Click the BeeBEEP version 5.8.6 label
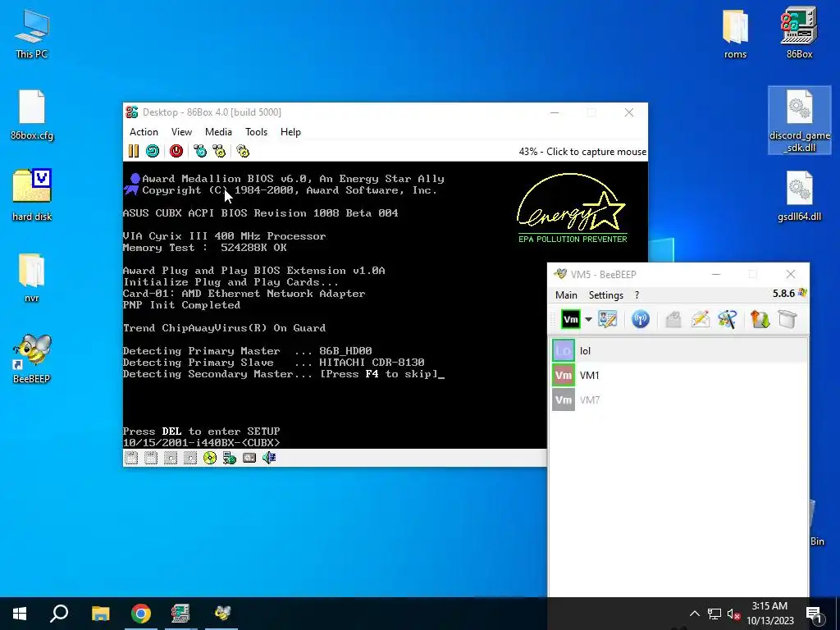Screen dimensions: 840x630 coord(783,294)
